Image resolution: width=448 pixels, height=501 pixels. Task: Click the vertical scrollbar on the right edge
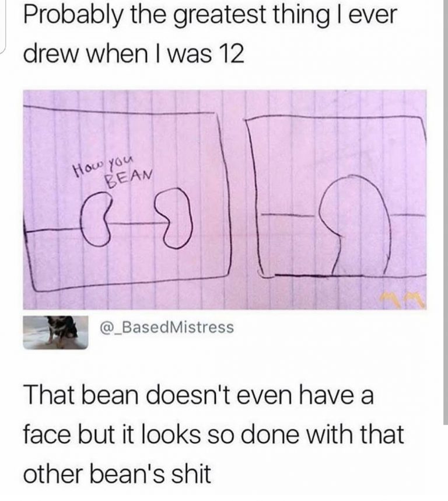point(446,212)
